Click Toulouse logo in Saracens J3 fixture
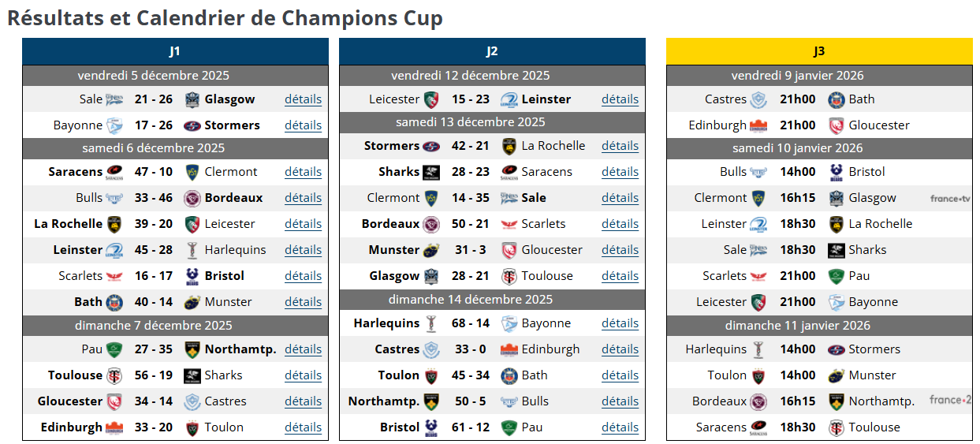Viewport: 980px width, 444px height. (837, 427)
